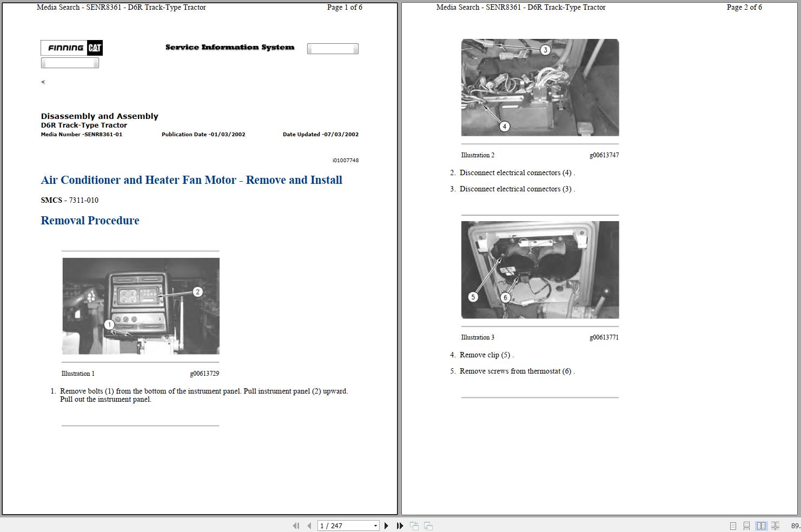Image resolution: width=801 pixels, height=532 pixels.
Task: Click 'Remove screws from thermostat (6)' step
Action: [x=517, y=371]
